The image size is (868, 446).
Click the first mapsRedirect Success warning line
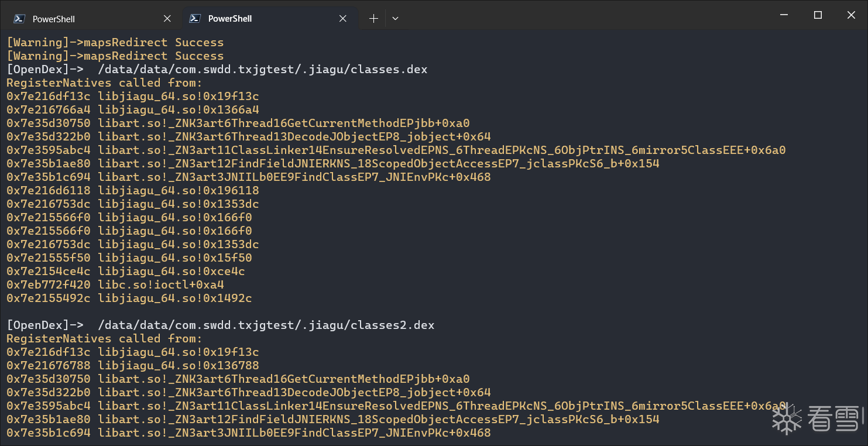click(115, 43)
